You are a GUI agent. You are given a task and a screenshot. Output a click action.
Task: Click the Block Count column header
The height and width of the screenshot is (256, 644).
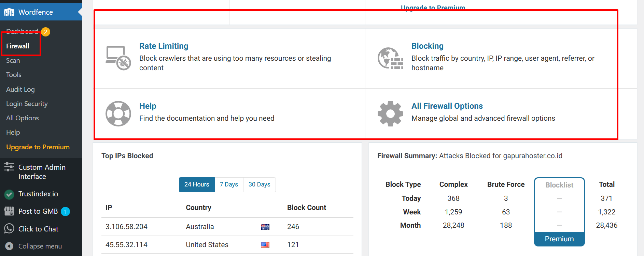[x=307, y=208]
